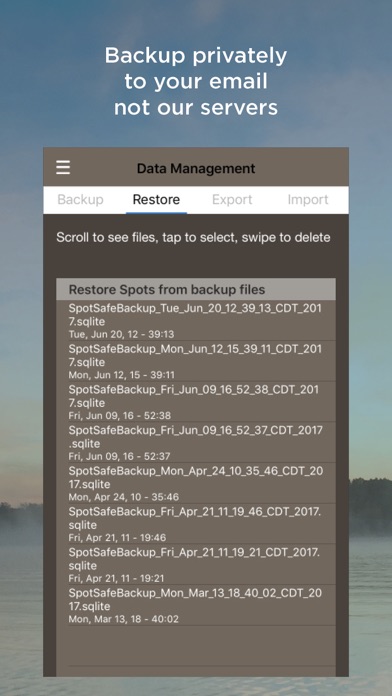Screen dimensions: 392x696
Task: Open the hamburger menu icon
Action: (x=63, y=167)
